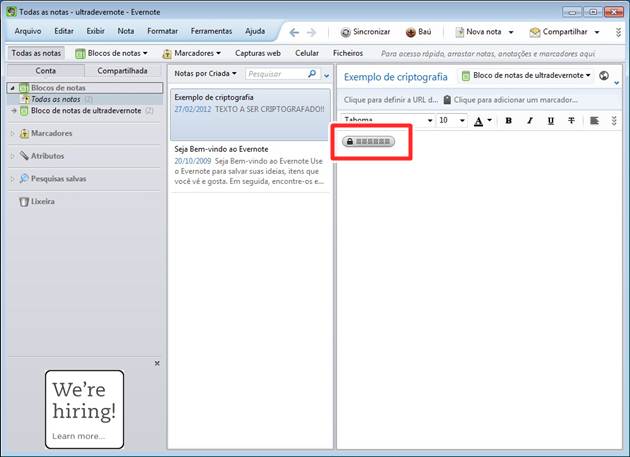Expand the Marcadores tree section
The width and height of the screenshot is (630, 457).
[12, 133]
